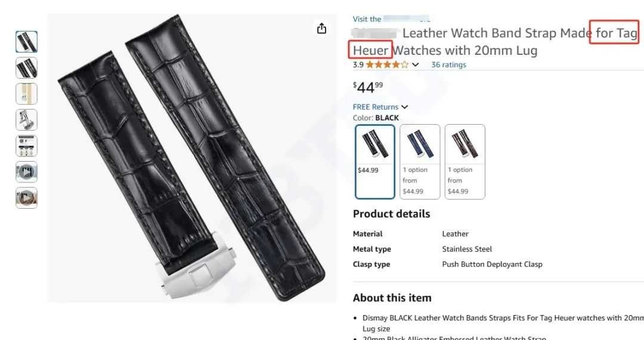Screen dimensions: 644x340
Task: Select the first black strap thumbnail
Action: (x=27, y=42)
